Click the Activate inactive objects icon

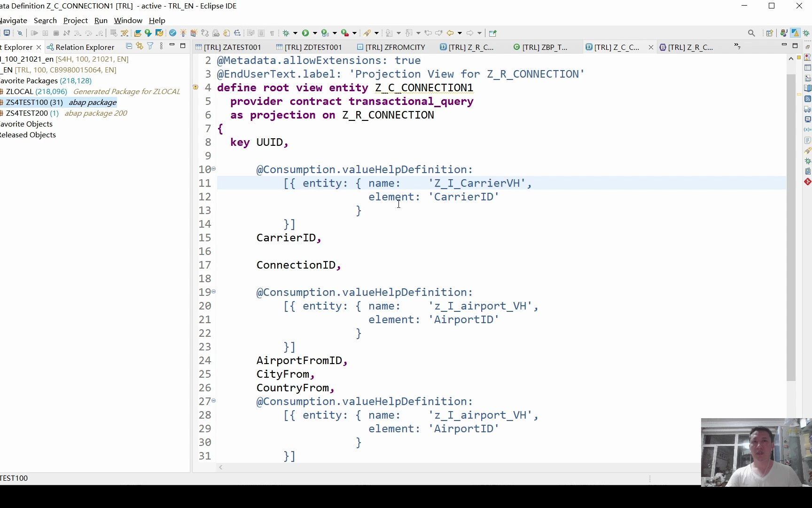[194, 33]
